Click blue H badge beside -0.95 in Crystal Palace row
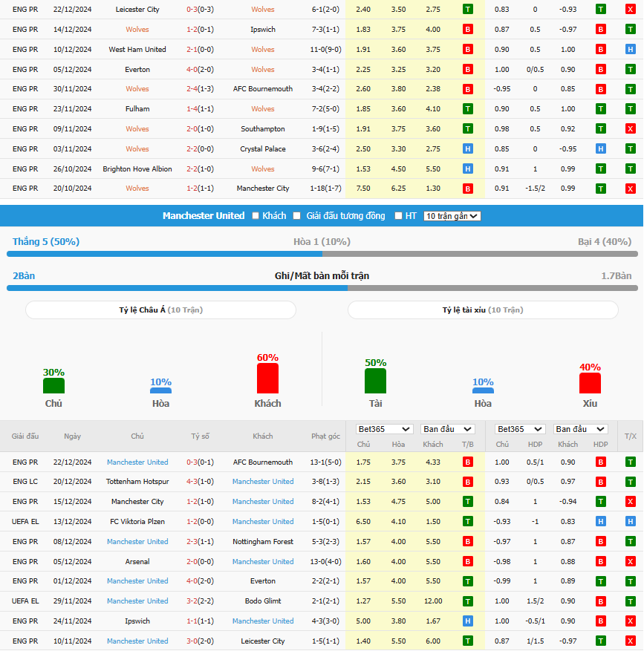The image size is (644, 651). [600, 148]
